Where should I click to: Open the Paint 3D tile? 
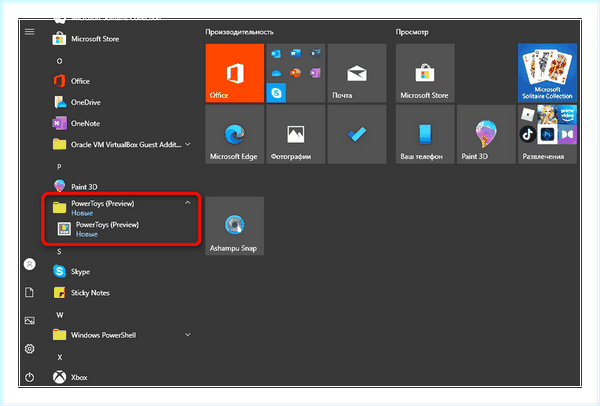click(486, 134)
